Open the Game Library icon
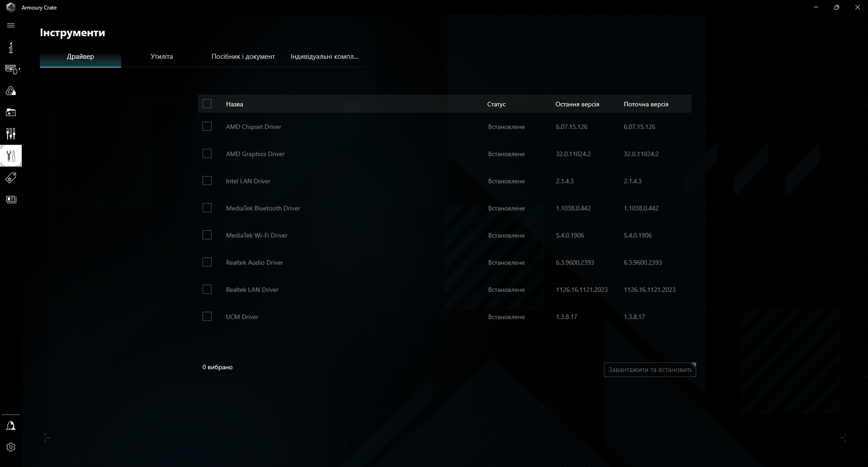The width and height of the screenshot is (868, 467). point(11,112)
